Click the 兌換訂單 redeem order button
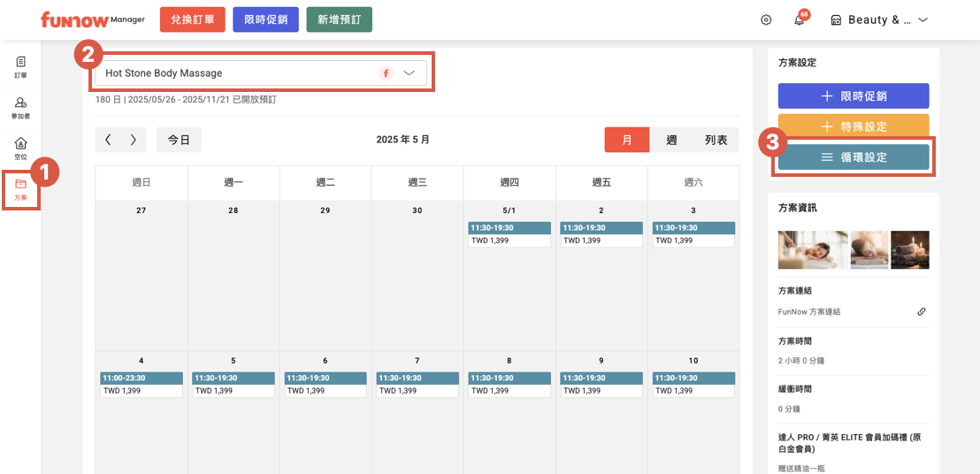Image resolution: width=980 pixels, height=474 pixels. (x=192, y=19)
